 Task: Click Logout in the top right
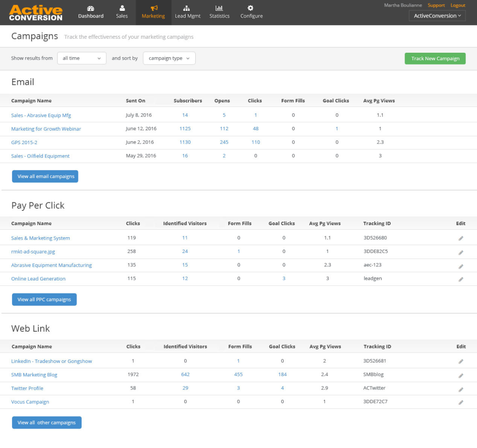tap(458, 5)
